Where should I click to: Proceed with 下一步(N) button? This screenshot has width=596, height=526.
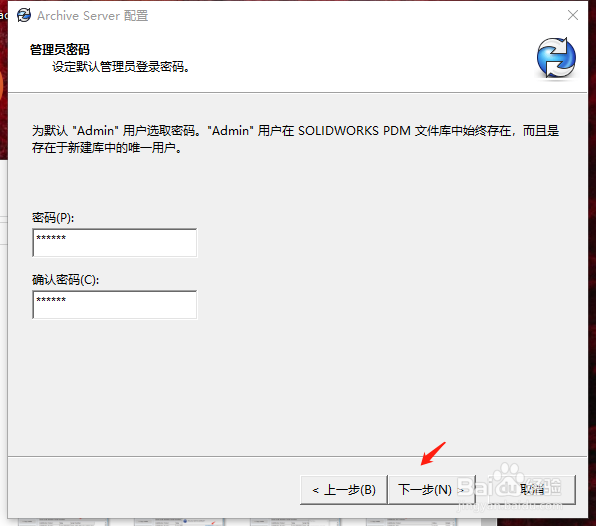click(x=432, y=490)
